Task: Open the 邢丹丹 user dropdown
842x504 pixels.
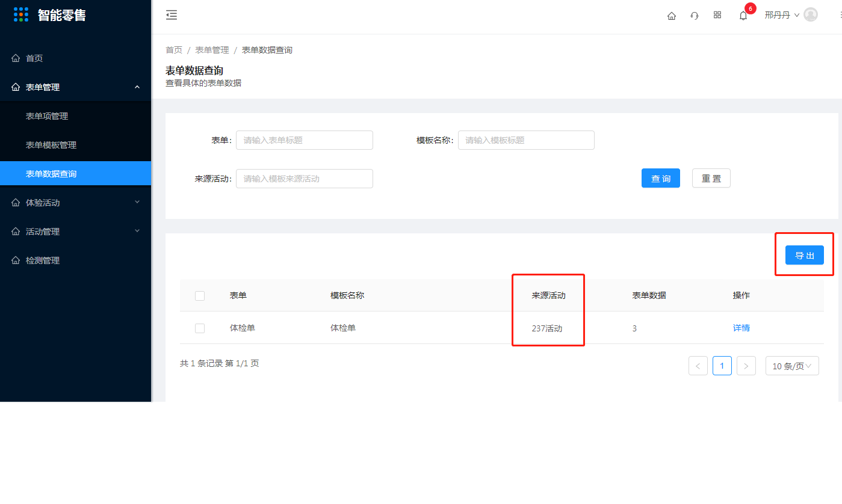Action: [782, 15]
